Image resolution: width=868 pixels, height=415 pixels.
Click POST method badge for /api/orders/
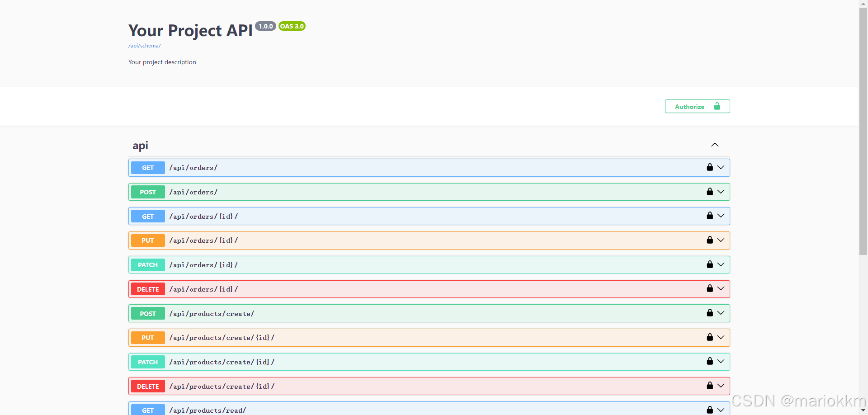148,192
